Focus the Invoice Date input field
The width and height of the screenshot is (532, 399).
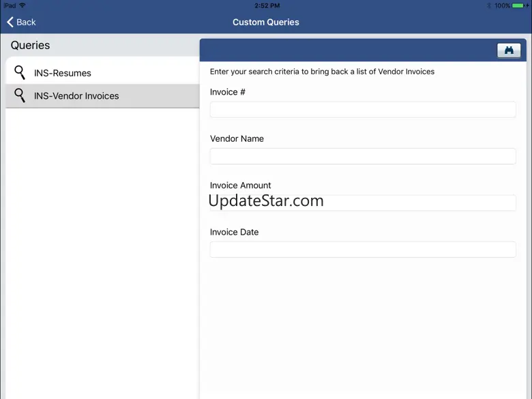[x=363, y=250]
